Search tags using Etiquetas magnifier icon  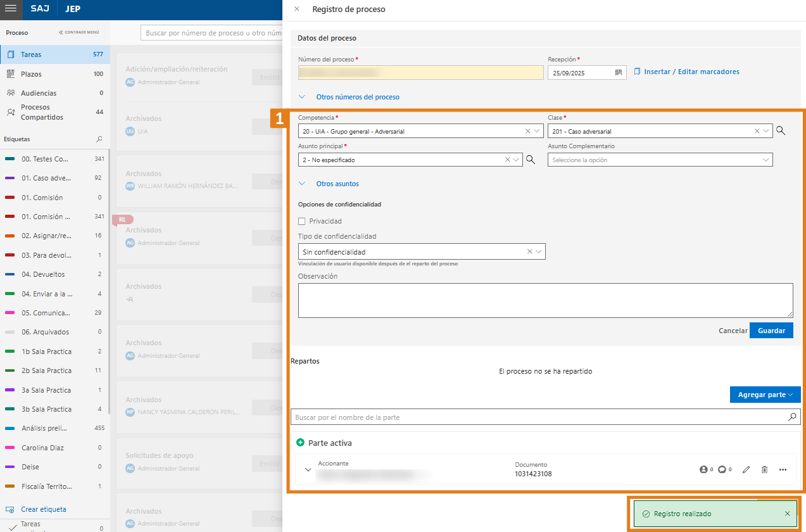(99, 139)
